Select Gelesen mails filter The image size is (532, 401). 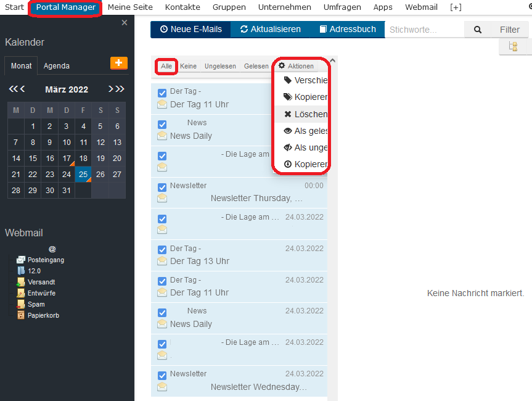click(x=256, y=66)
